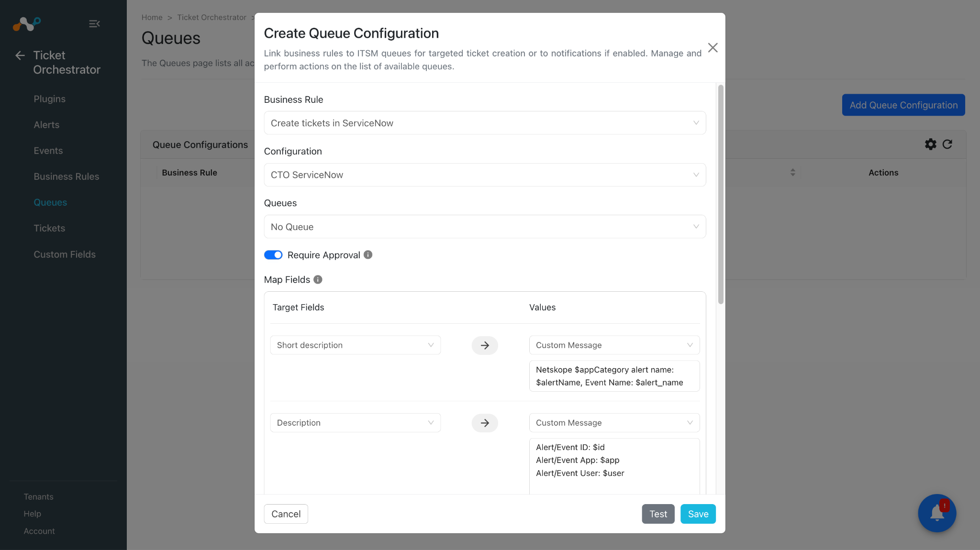The image size is (980, 550).
Task: Show Map Fields info icon
Action: pos(318,280)
